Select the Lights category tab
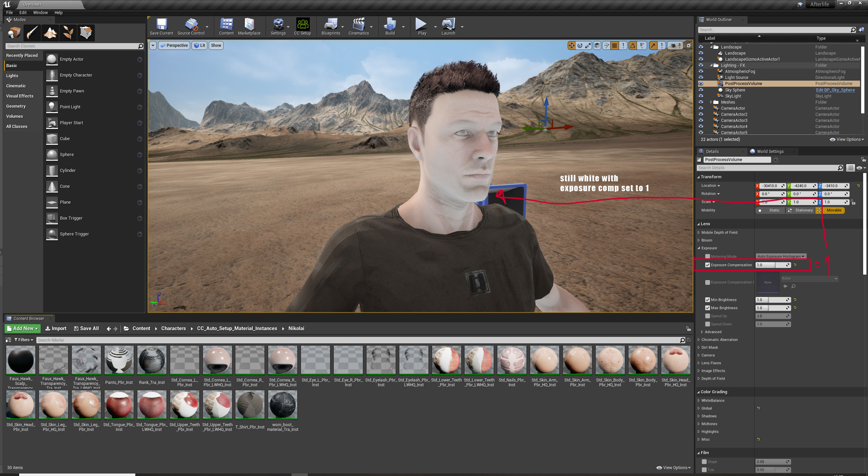 click(12, 76)
